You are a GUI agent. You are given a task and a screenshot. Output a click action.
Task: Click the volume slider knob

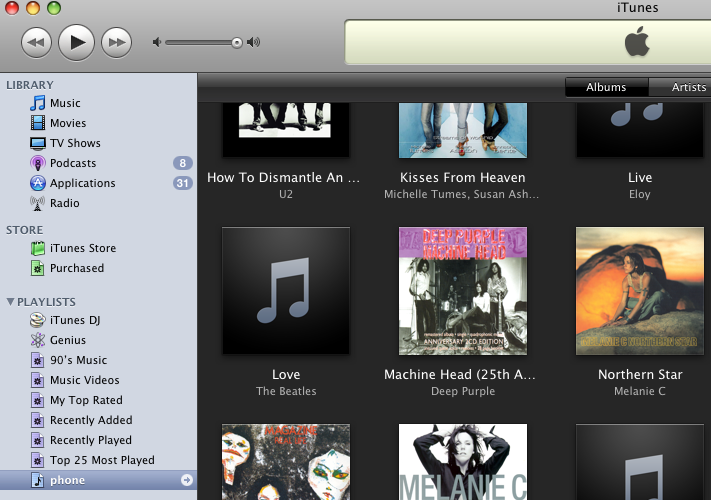(237, 43)
